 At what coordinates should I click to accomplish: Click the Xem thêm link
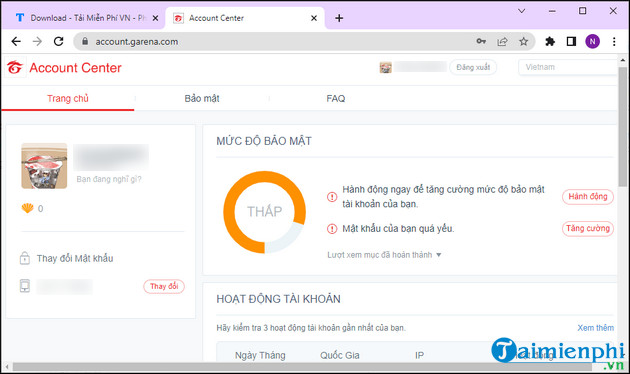(x=595, y=328)
